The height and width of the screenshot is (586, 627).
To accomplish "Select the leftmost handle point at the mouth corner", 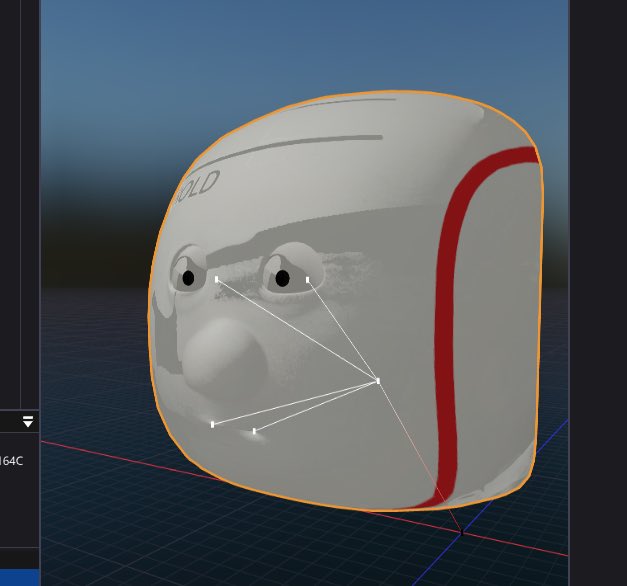I will [x=212, y=424].
